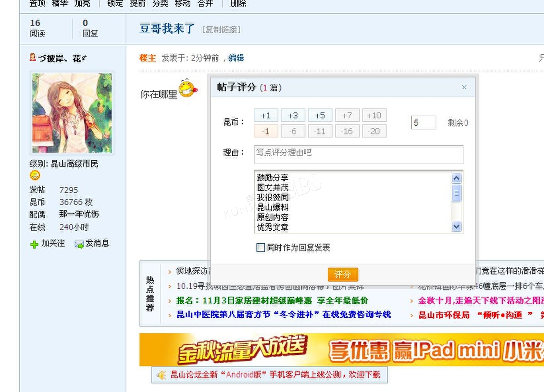544x392 pixels.
Task: Click the poster's avatar picture
Action: pos(72,113)
